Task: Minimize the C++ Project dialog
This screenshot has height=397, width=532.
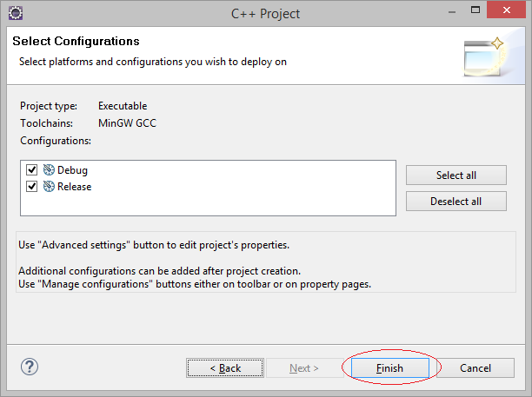Action: click(x=451, y=12)
